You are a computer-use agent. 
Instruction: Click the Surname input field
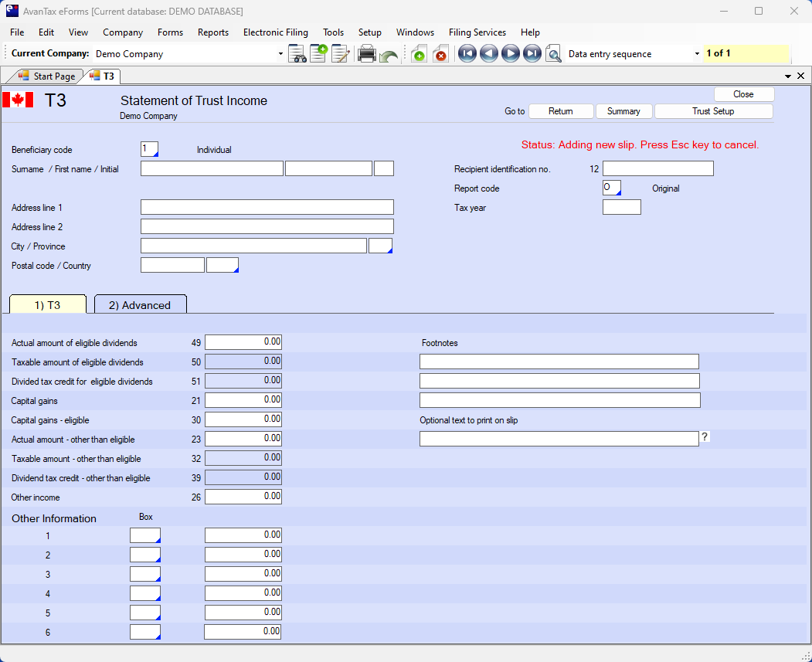[212, 168]
